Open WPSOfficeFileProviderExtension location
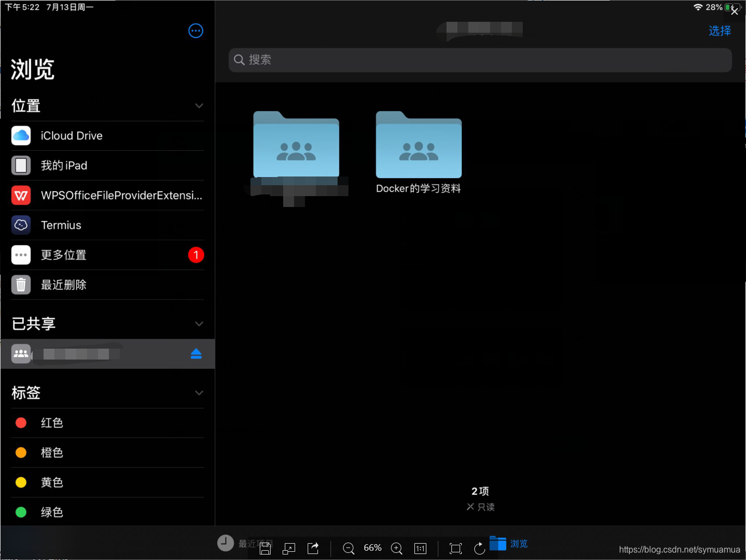The width and height of the screenshot is (746, 560). pos(108,195)
